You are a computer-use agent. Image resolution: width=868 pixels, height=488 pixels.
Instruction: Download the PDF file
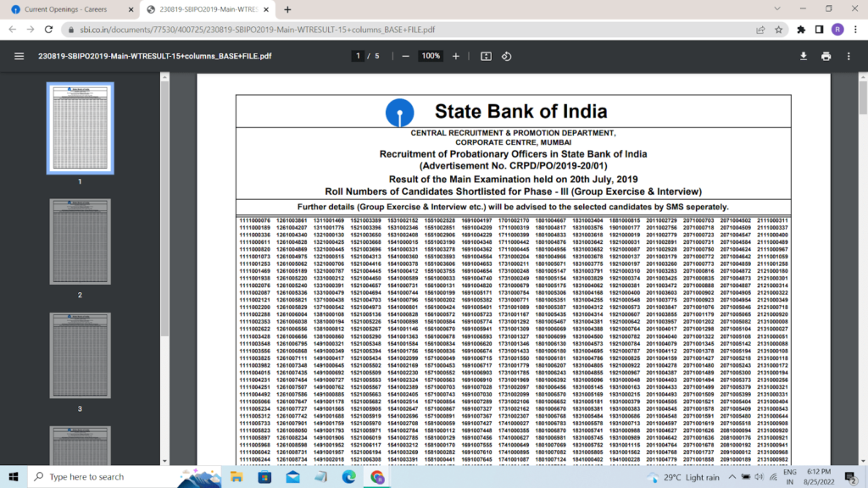[804, 56]
